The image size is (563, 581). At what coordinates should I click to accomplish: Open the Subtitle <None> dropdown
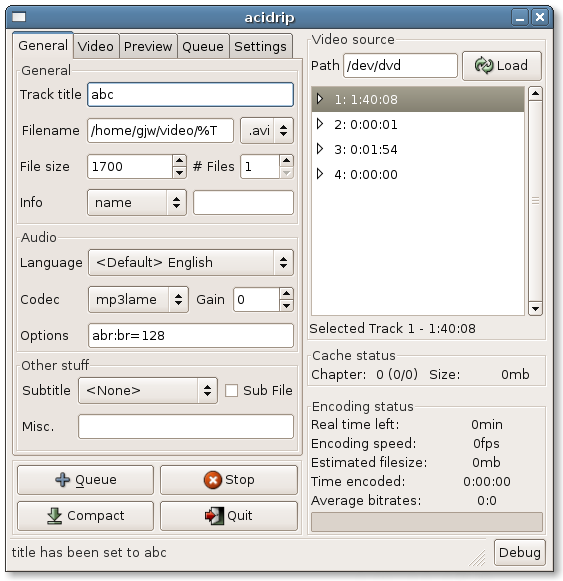point(148,391)
